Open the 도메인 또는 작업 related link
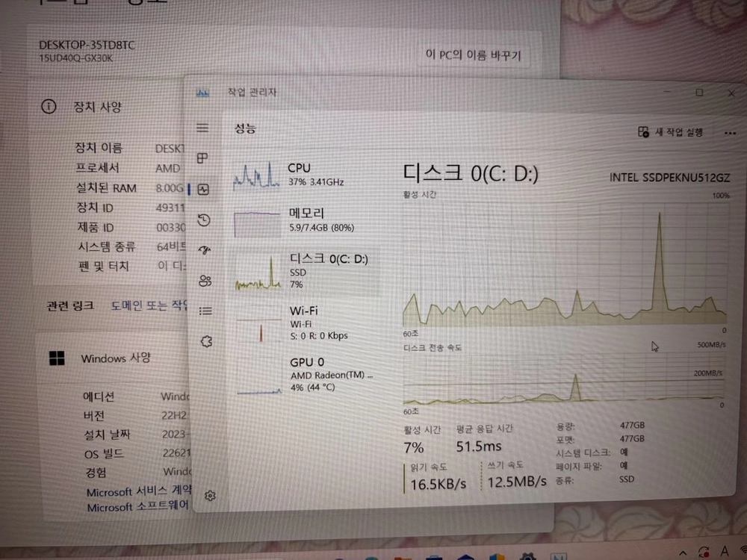The height and width of the screenshot is (560, 747). coord(150,305)
